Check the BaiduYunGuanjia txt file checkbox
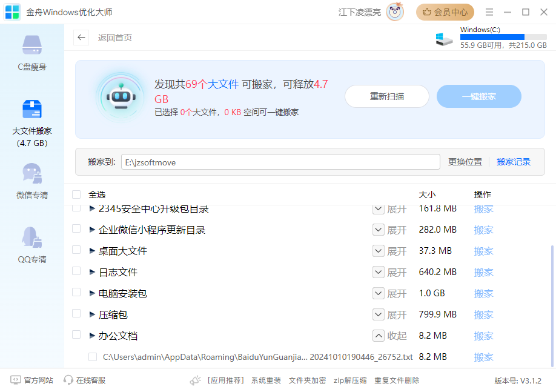The image size is (556, 392). point(93,357)
